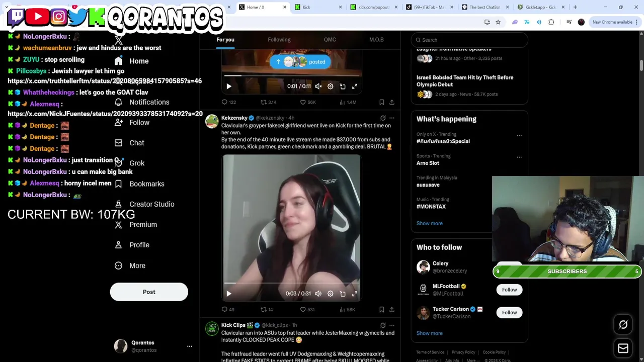Viewport: 644px width, 362px height.
Task: Open options for Arne Slot trend
Action: click(x=519, y=157)
